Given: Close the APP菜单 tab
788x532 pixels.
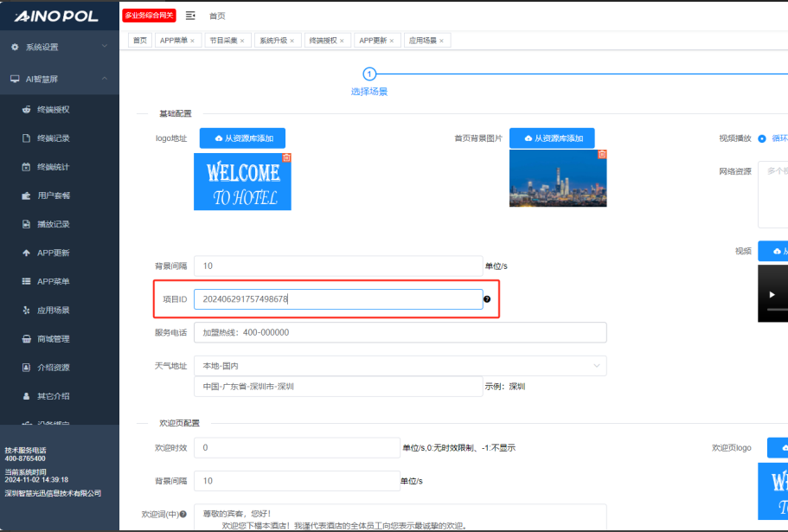Looking at the screenshot, I should [192, 41].
